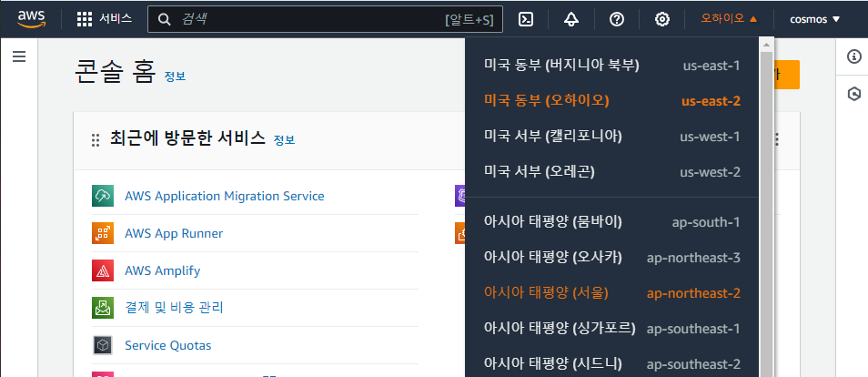
Task: Click the 검색 search box
Action: click(x=325, y=19)
